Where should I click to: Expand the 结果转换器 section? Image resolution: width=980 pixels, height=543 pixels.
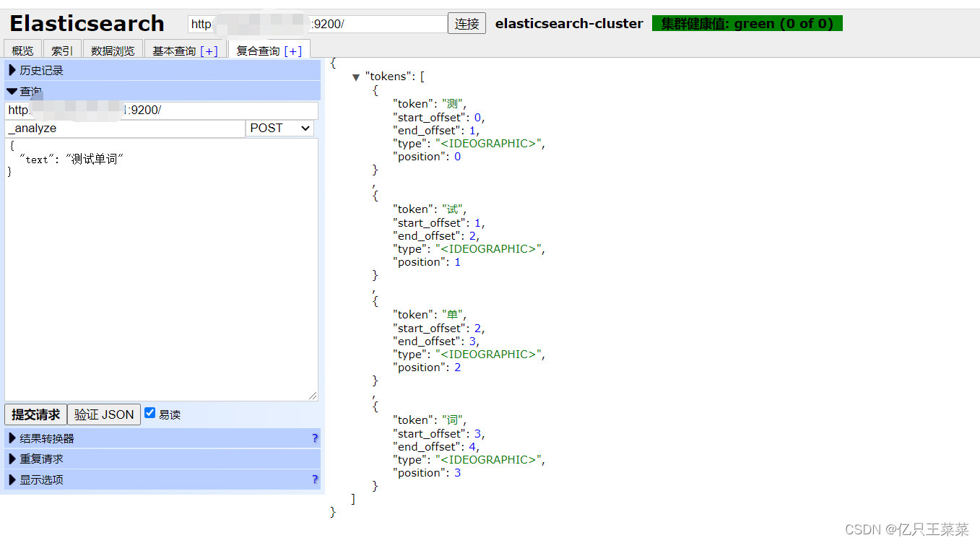click(162, 438)
